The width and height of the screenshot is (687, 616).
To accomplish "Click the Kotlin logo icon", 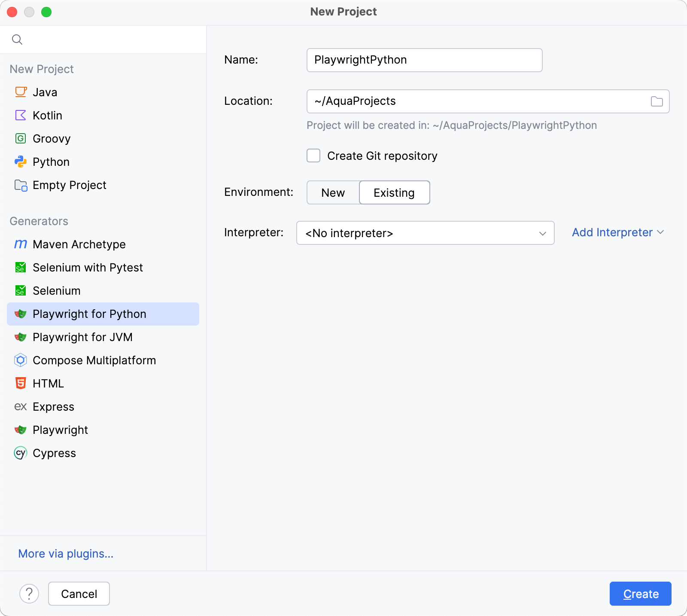I will [x=21, y=115].
